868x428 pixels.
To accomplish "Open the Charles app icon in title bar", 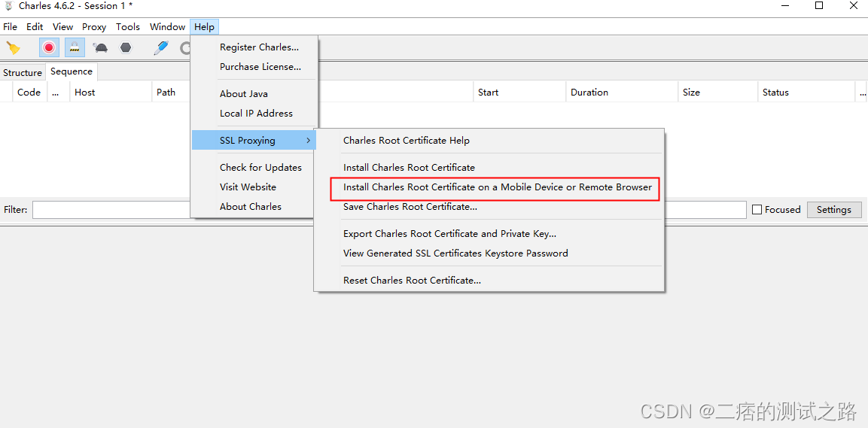I will [8, 6].
